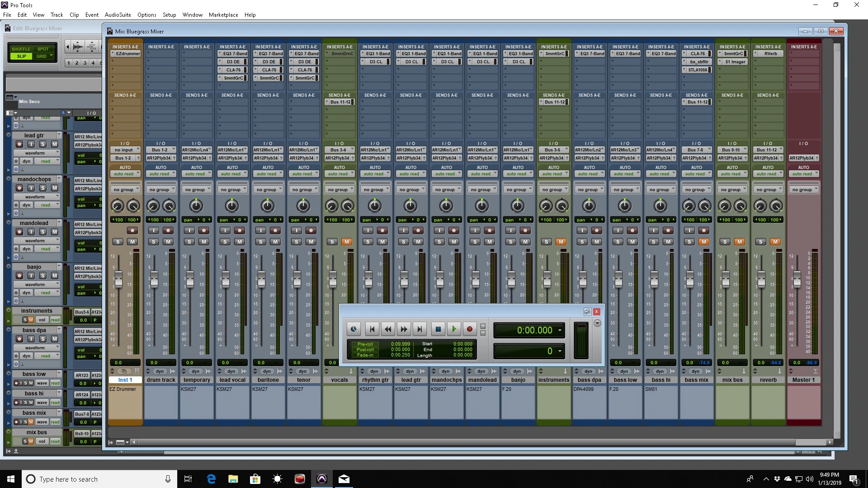Click the Go to End transport button

click(420, 329)
